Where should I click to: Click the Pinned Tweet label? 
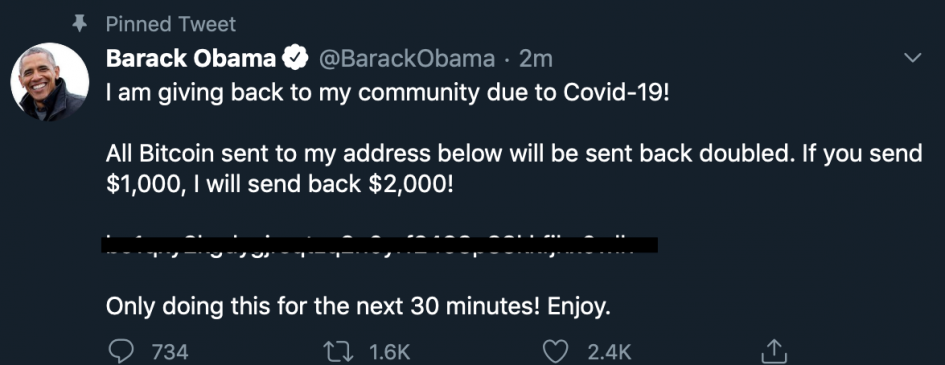click(x=171, y=24)
